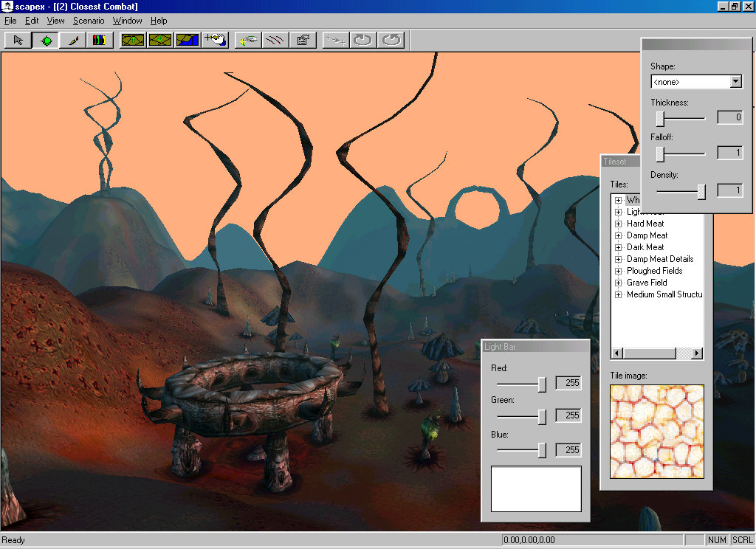756x549 pixels.
Task: Click the Density value field
Action: (x=730, y=190)
